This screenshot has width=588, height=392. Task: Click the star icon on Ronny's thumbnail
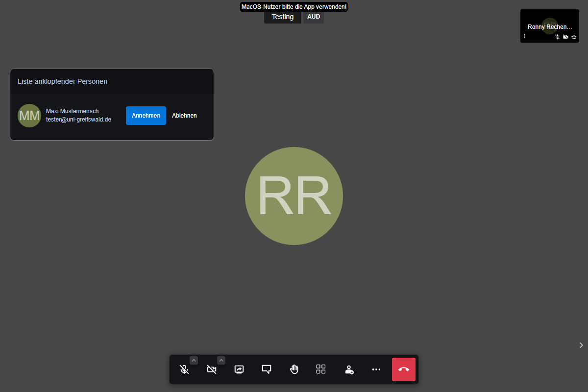pyautogui.click(x=574, y=37)
